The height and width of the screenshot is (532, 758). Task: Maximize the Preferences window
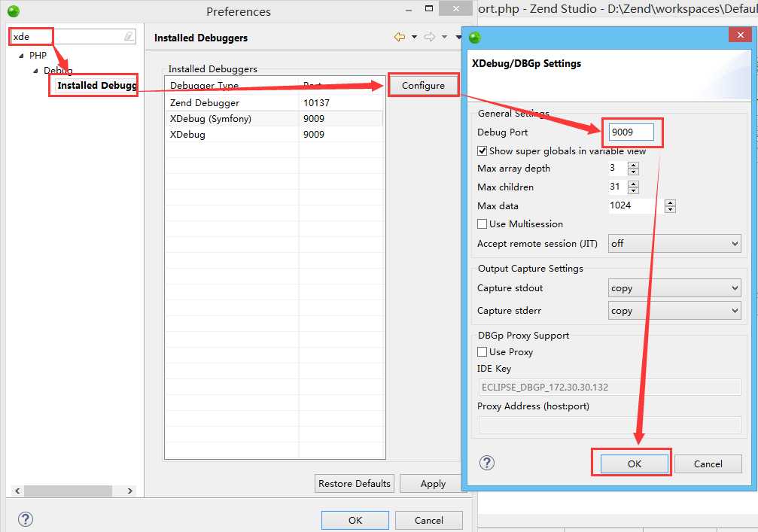pos(429,9)
